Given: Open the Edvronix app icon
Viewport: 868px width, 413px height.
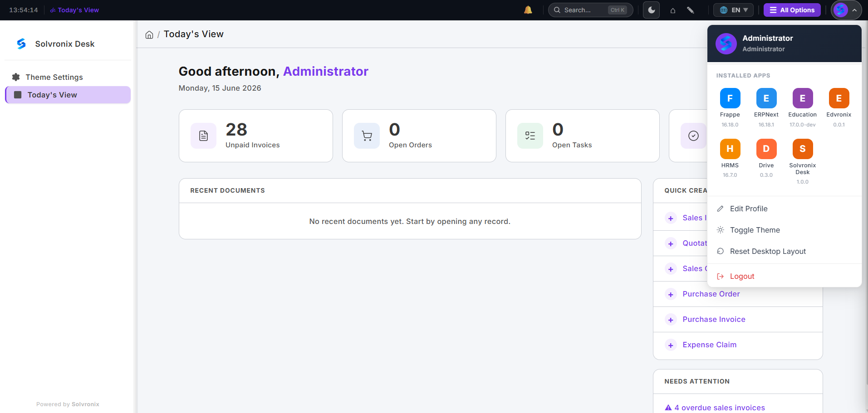Looking at the screenshot, I should coord(839,98).
